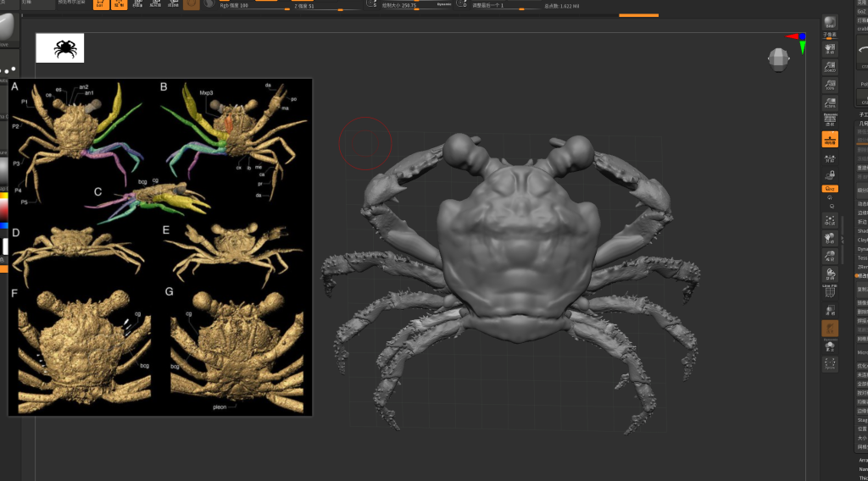This screenshot has height=481, width=868.
Task: Expand the Tess section in the tool panel
Action: pos(862,258)
